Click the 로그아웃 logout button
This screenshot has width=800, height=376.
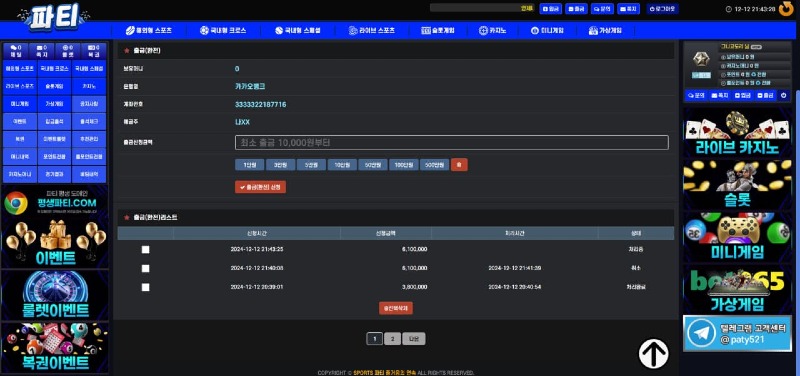(662, 9)
